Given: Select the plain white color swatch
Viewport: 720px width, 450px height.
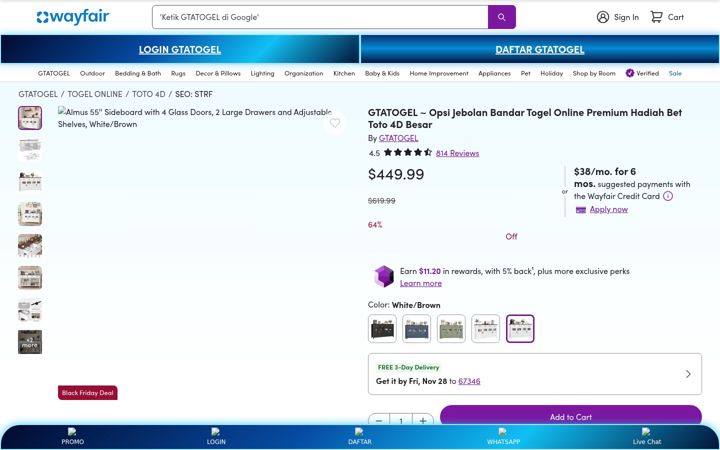Looking at the screenshot, I should 485,328.
